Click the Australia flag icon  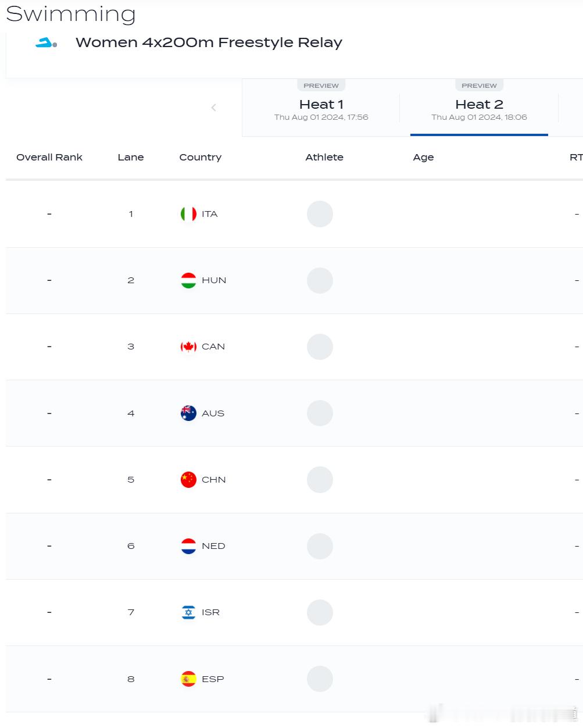(x=188, y=413)
